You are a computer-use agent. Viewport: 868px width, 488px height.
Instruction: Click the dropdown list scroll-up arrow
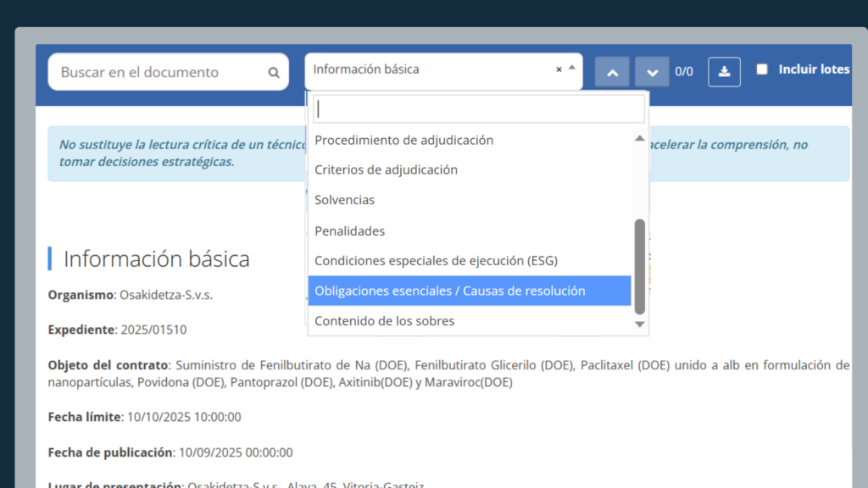pyautogui.click(x=640, y=139)
